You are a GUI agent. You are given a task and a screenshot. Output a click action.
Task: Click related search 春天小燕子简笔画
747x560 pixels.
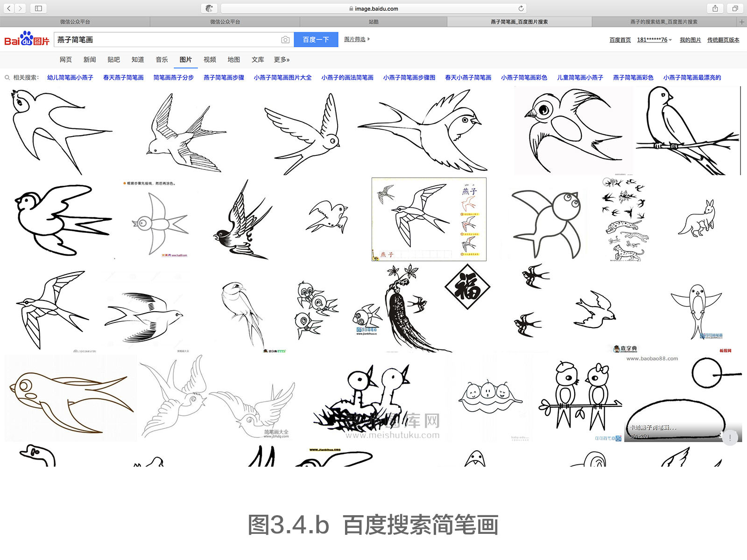pos(468,77)
